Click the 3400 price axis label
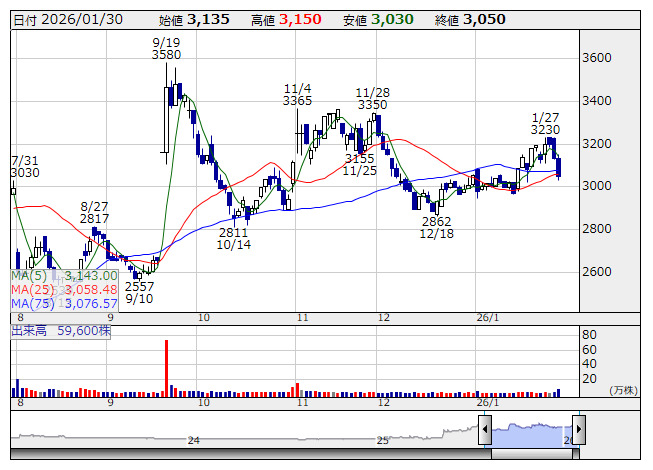The image size is (653, 470). tap(596, 100)
